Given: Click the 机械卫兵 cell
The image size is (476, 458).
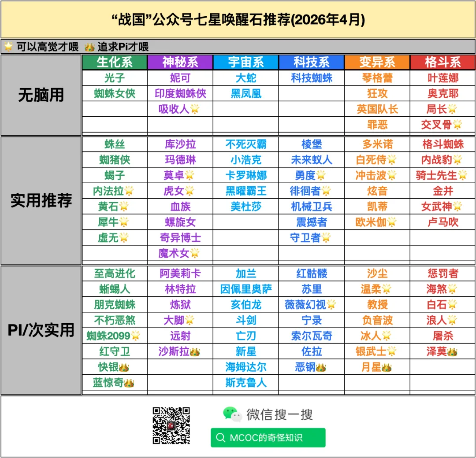Looking at the screenshot, I should pos(312,207).
